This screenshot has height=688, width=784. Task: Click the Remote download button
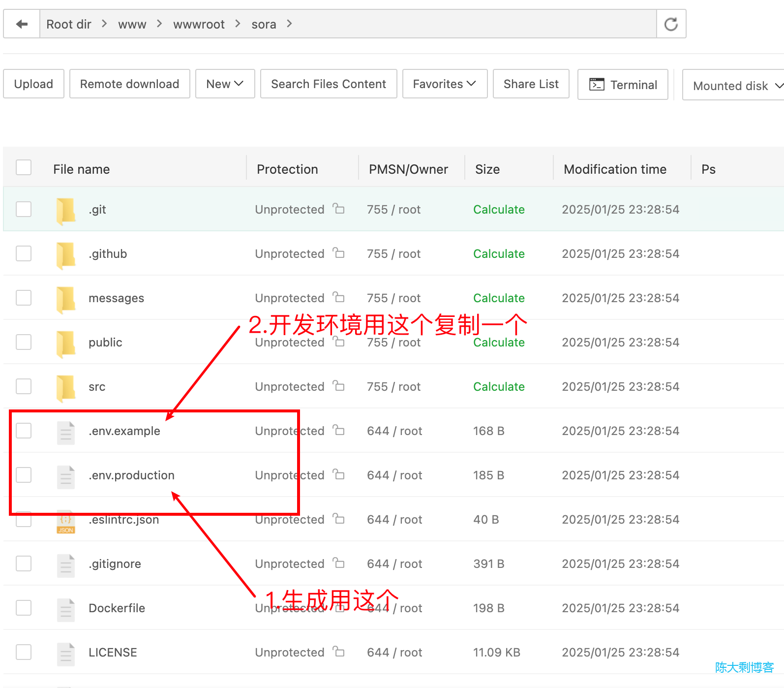[x=130, y=84]
